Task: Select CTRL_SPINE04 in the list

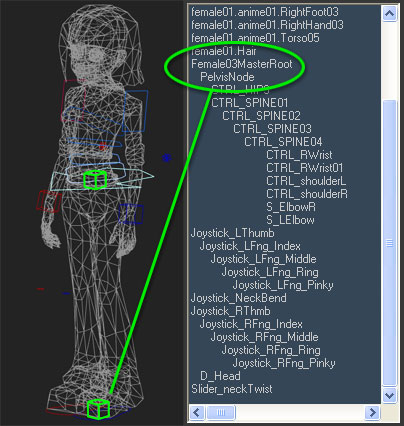Action: (x=283, y=142)
